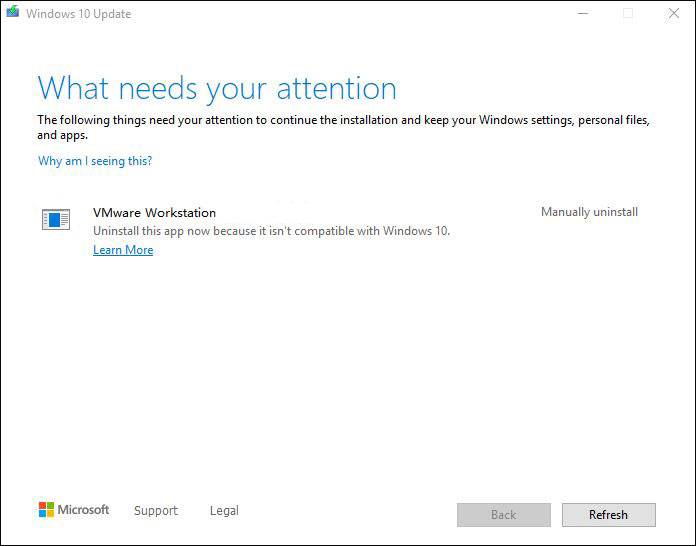Open the Learn More link under VMware
The image size is (696, 546).
coord(123,250)
